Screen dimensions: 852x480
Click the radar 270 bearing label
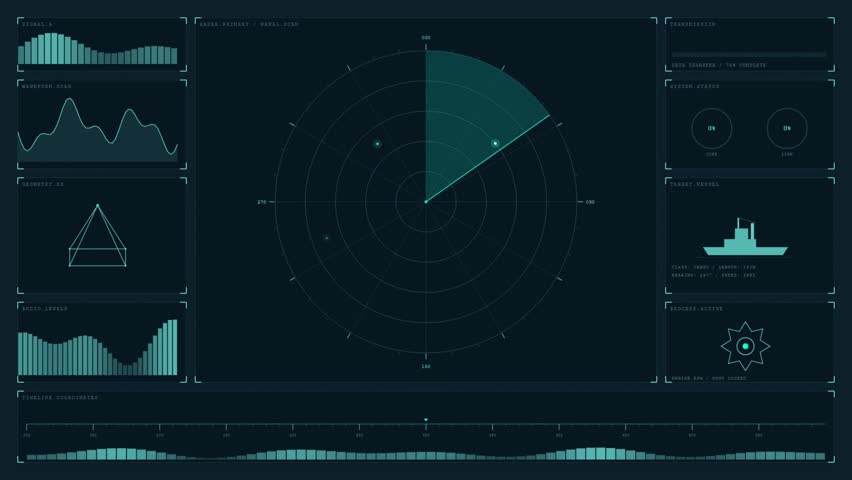[262, 202]
